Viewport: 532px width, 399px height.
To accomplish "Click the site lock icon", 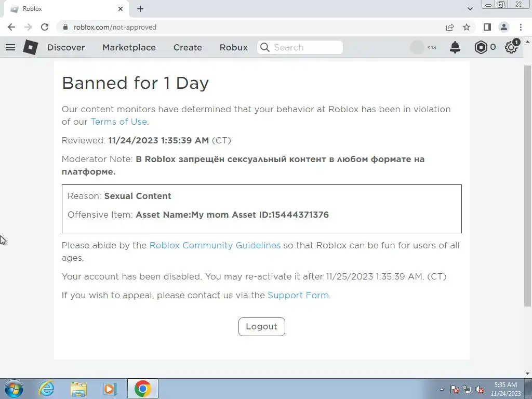I will tap(66, 27).
